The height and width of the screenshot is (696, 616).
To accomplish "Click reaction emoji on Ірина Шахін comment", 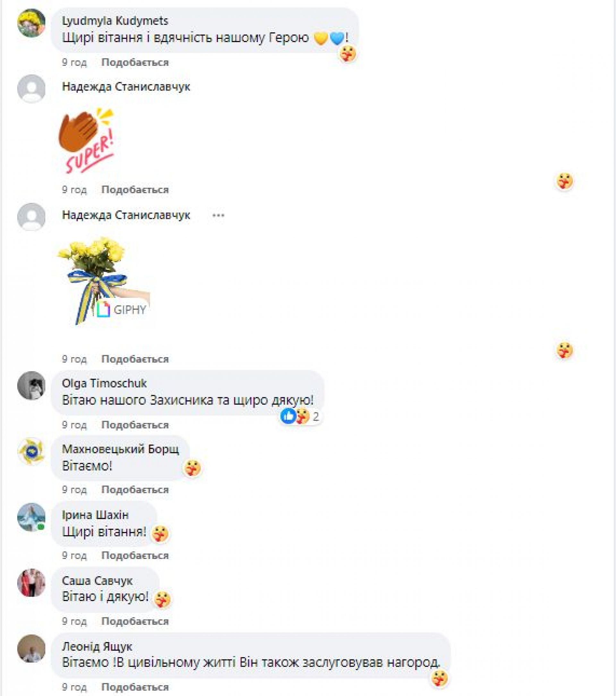I will (x=160, y=534).
